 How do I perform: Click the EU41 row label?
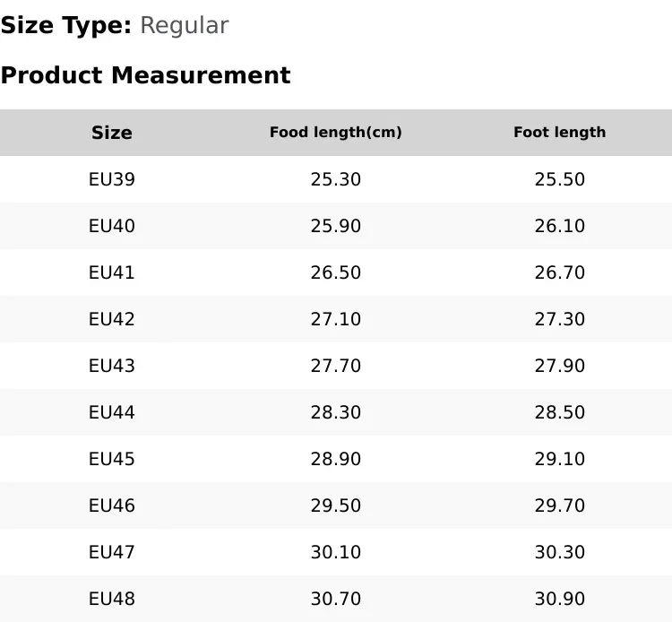(112, 272)
